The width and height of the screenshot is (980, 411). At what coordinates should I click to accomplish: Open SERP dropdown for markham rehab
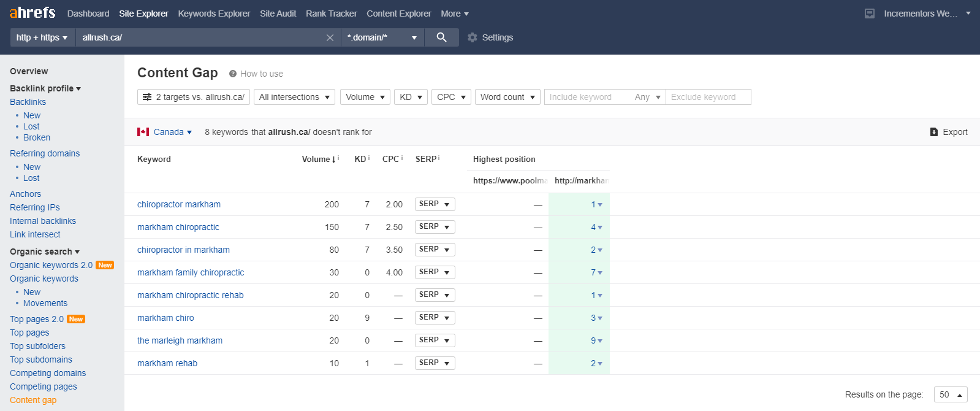point(435,363)
